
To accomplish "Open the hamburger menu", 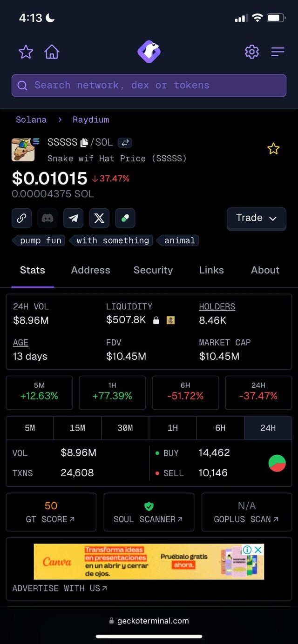I will coord(278,52).
